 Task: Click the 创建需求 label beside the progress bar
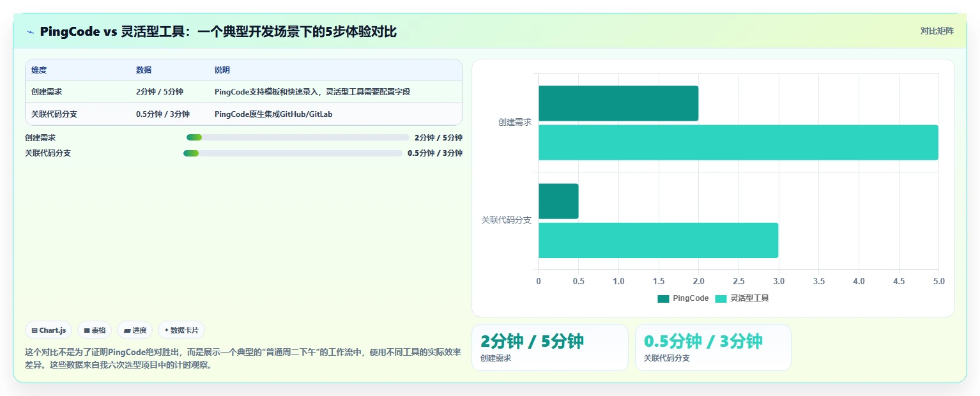coord(40,137)
